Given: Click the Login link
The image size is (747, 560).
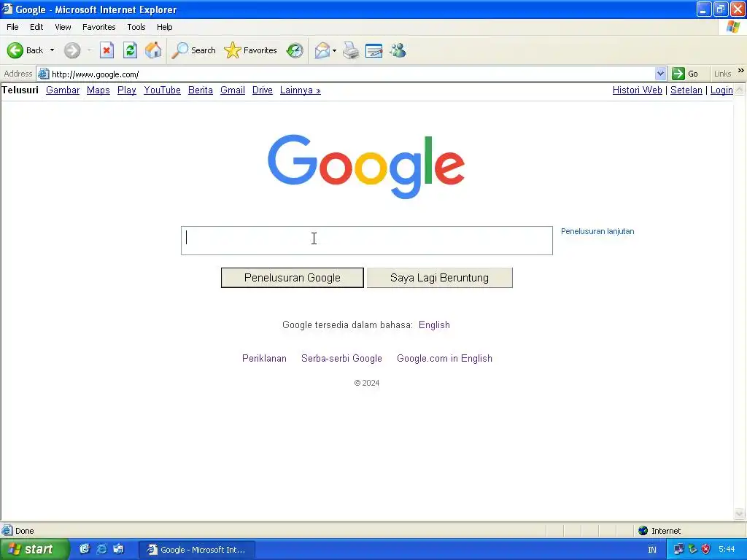Looking at the screenshot, I should [x=721, y=90].
